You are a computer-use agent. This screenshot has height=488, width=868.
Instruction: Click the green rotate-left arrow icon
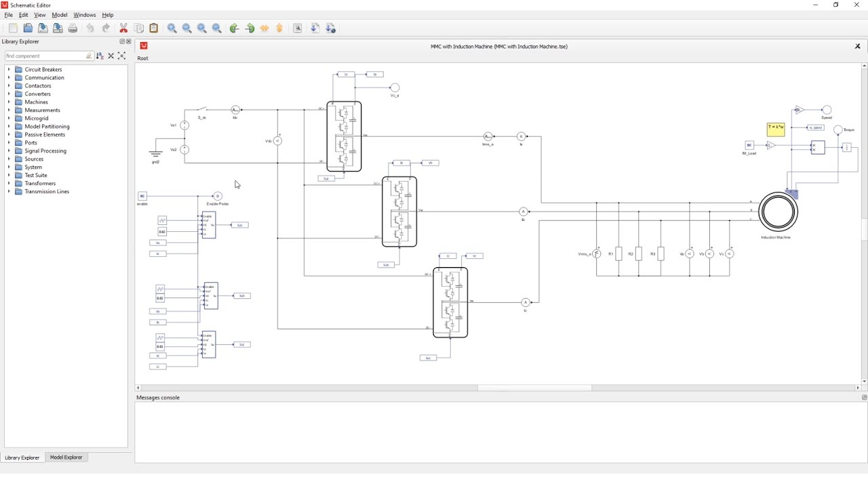coord(235,28)
